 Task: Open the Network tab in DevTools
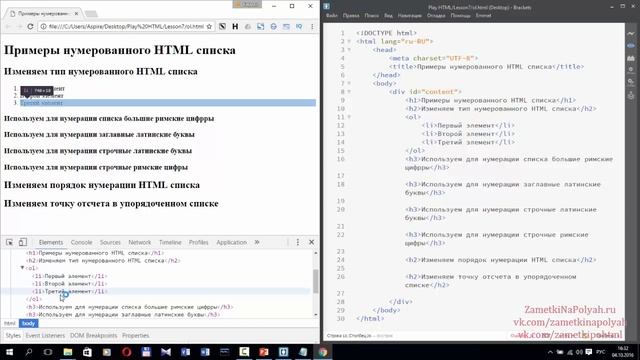click(x=140, y=242)
